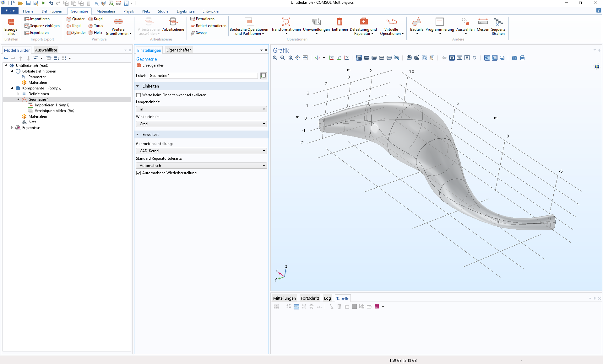
Task: Uncheck Automatische Wiederherstellung checkbox
Action: [139, 173]
